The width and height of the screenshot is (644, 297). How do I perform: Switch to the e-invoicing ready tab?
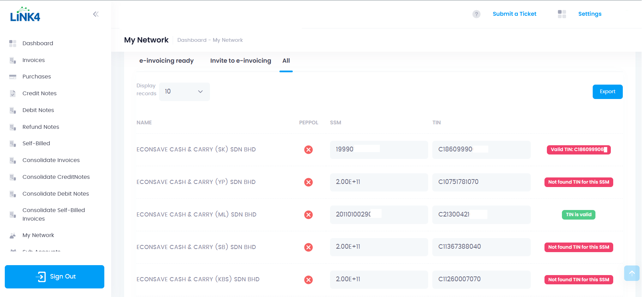(x=166, y=61)
